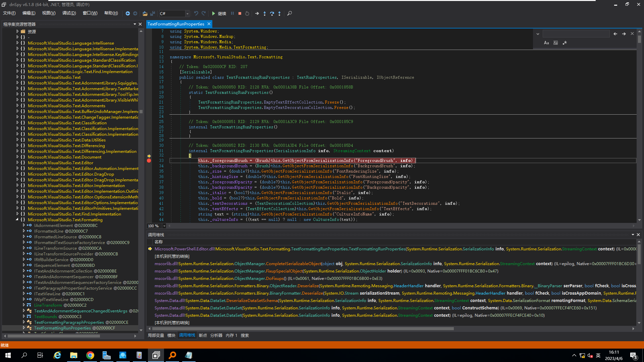Open the 帮助(H) menu
644x362 pixels.
111,13
